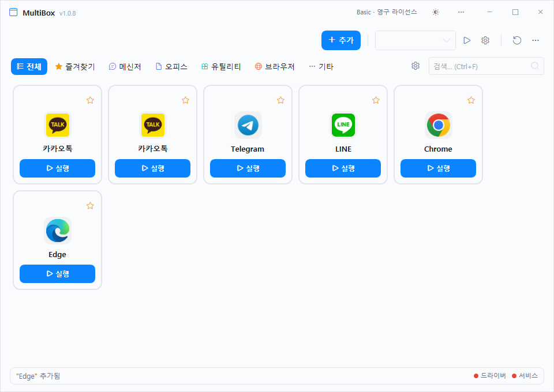Select the 전체 tab
The width and height of the screenshot is (554, 392).
29,67
